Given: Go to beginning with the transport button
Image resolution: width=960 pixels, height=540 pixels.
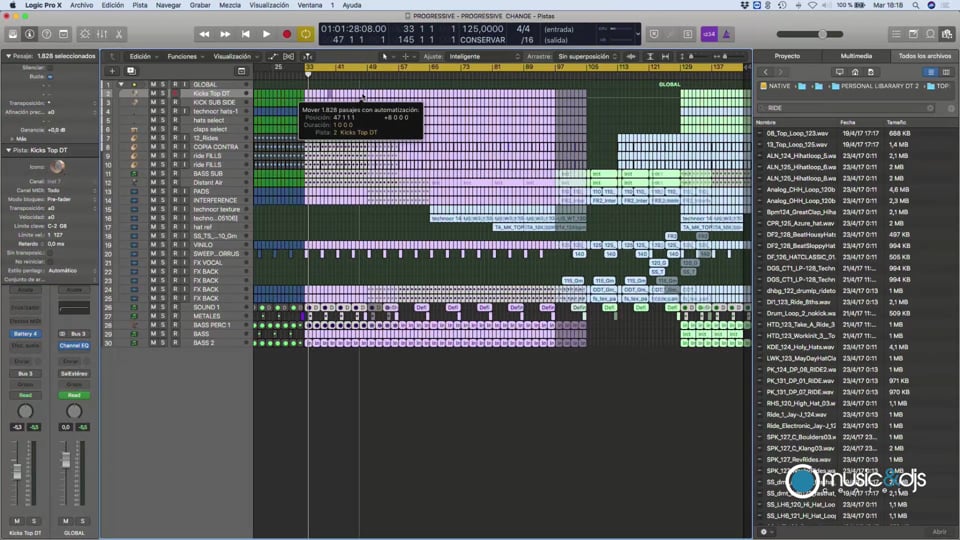Looking at the screenshot, I should point(246,34).
